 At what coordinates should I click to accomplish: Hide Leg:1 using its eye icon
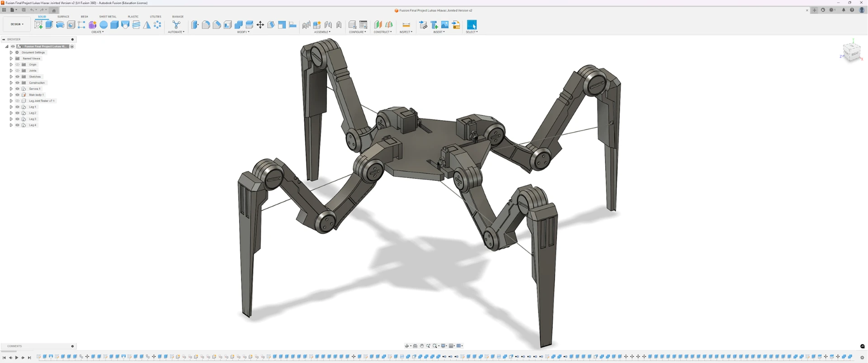[x=18, y=107]
